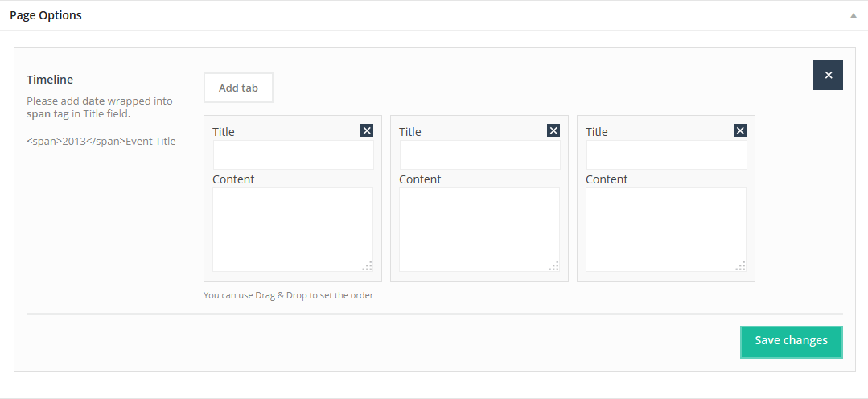Image resolution: width=868 pixels, height=399 pixels.
Task: Delete the third timeline tab
Action: click(x=740, y=130)
